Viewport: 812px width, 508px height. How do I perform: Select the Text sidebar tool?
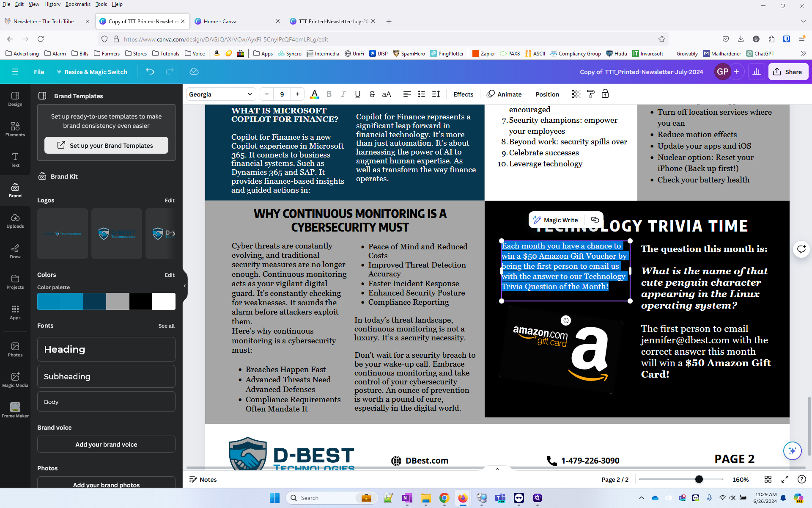pos(15,160)
